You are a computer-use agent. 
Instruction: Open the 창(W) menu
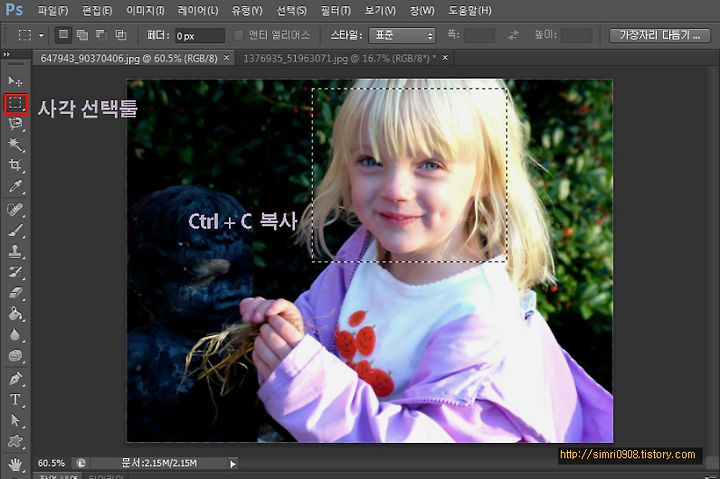(x=422, y=10)
